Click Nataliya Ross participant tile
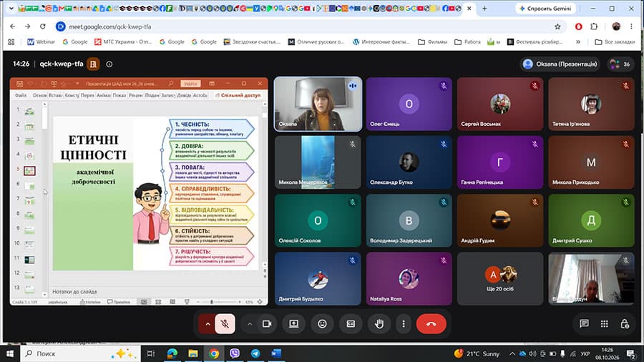 click(x=409, y=279)
